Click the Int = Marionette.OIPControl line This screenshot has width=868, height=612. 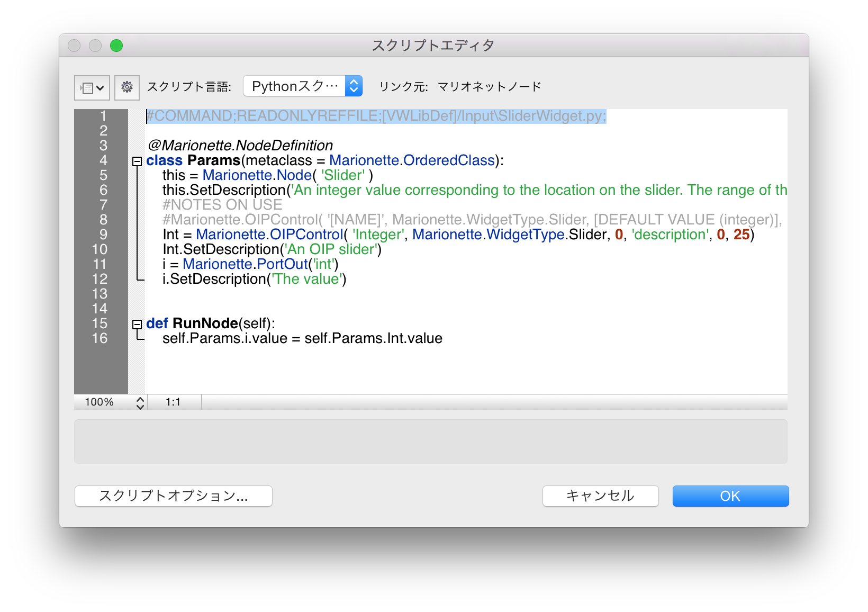[x=458, y=235]
